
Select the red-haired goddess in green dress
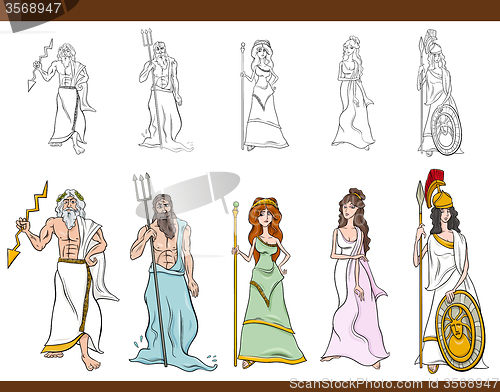[x=269, y=283]
